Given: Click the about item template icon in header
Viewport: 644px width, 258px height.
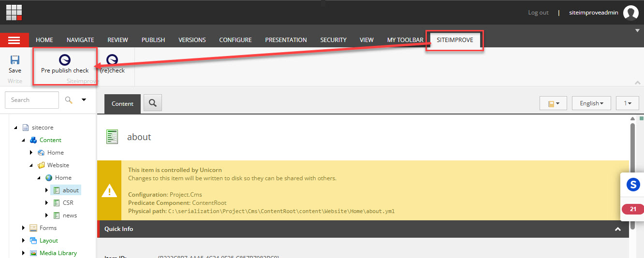Looking at the screenshot, I should 112,137.
